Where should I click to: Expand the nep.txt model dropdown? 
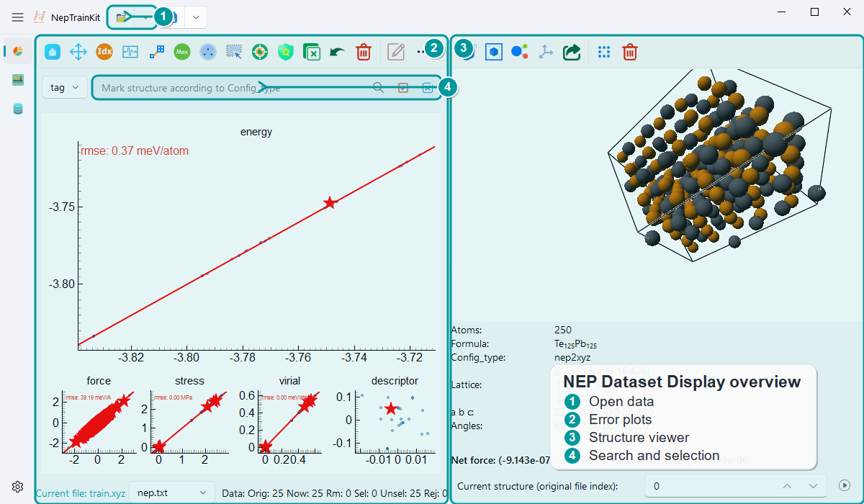click(171, 492)
